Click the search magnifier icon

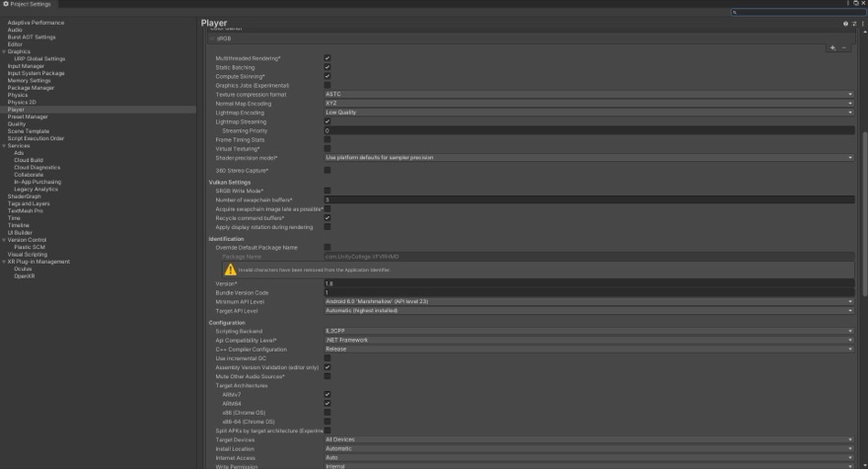(x=735, y=12)
